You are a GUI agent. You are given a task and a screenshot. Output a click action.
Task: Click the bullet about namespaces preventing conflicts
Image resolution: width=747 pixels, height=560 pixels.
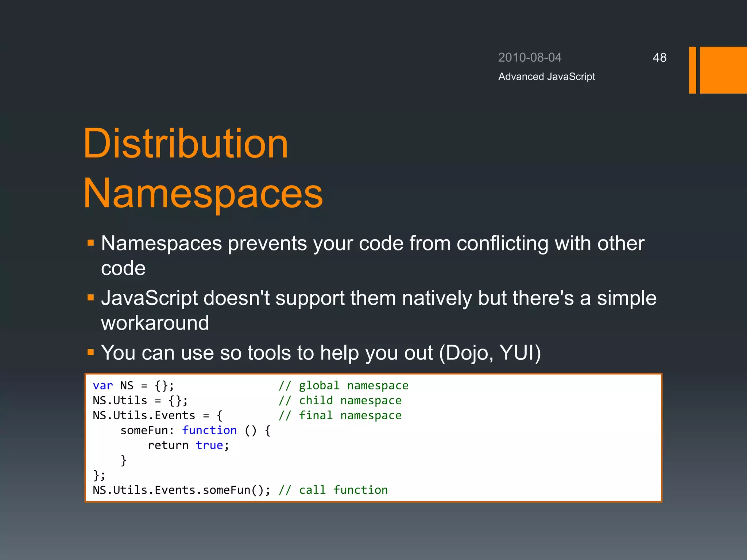coord(372,244)
